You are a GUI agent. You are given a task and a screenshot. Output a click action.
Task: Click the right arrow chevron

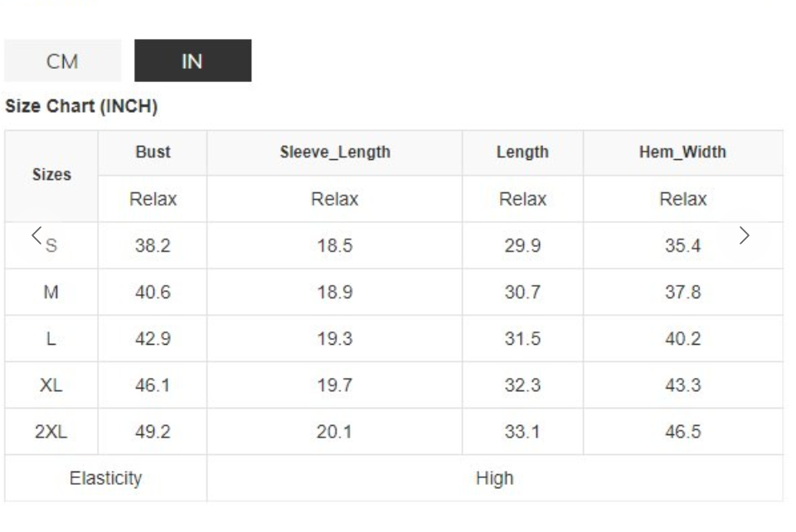point(744,235)
